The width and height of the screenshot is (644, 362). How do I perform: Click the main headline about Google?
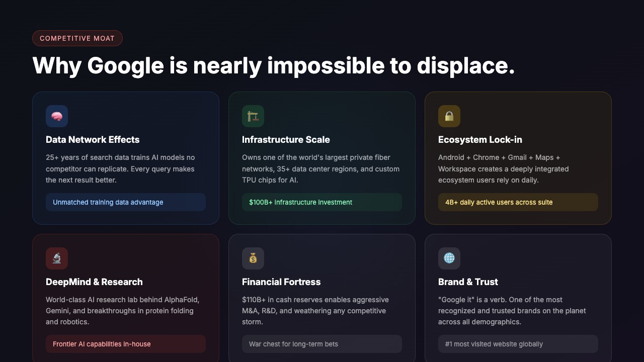(274, 66)
